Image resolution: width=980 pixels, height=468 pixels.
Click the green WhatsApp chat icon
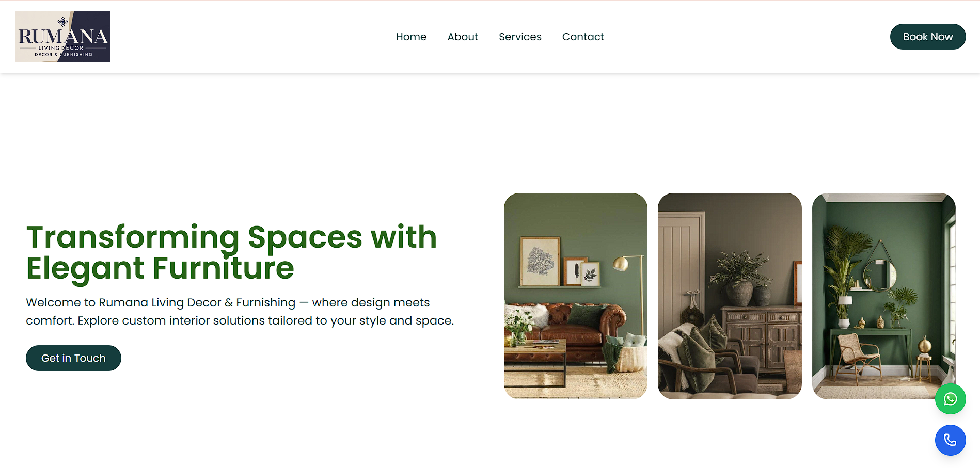click(950, 399)
